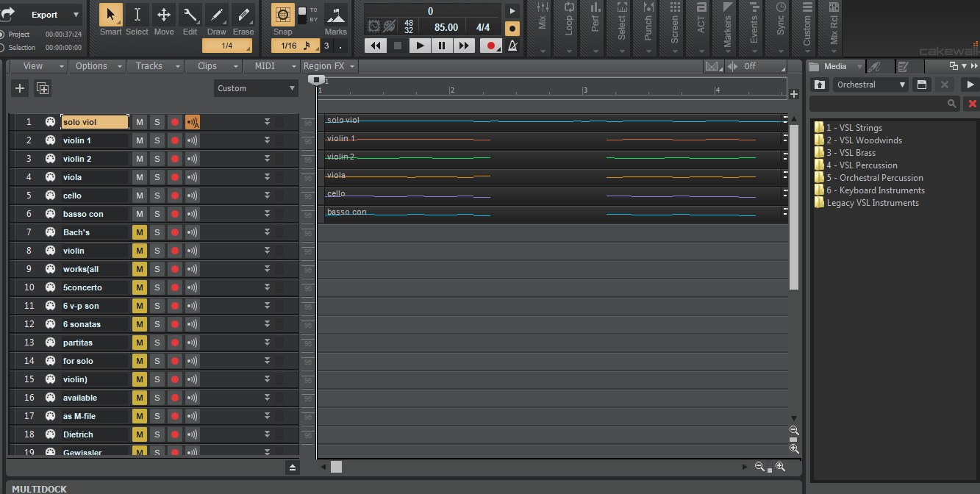The height and width of the screenshot is (494, 980).
Task: Open the Options menu
Action: tap(96, 66)
